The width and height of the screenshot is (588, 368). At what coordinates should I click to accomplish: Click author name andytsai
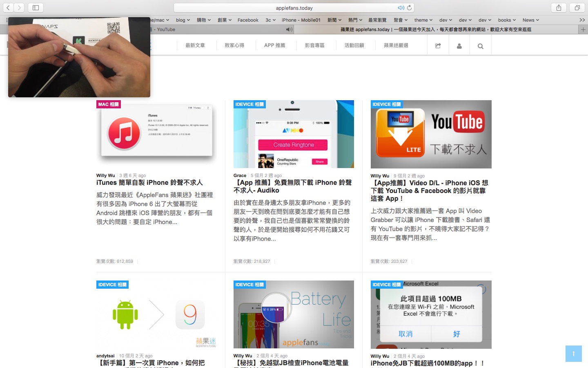(105, 356)
